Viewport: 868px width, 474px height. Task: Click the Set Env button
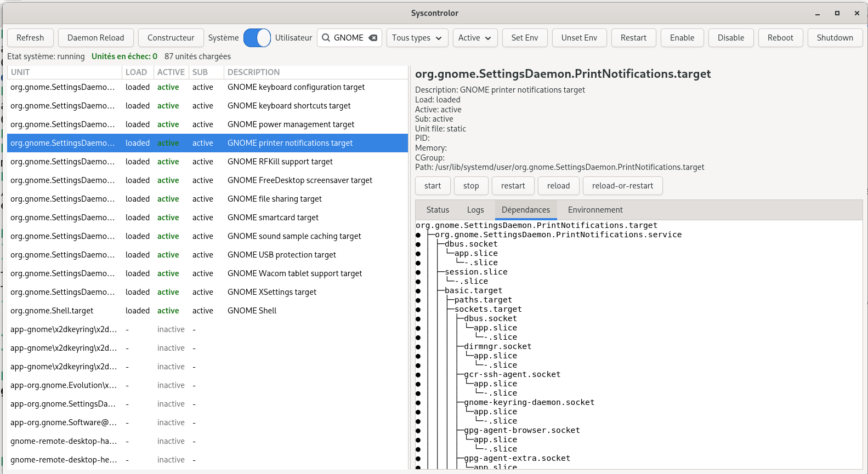point(525,38)
